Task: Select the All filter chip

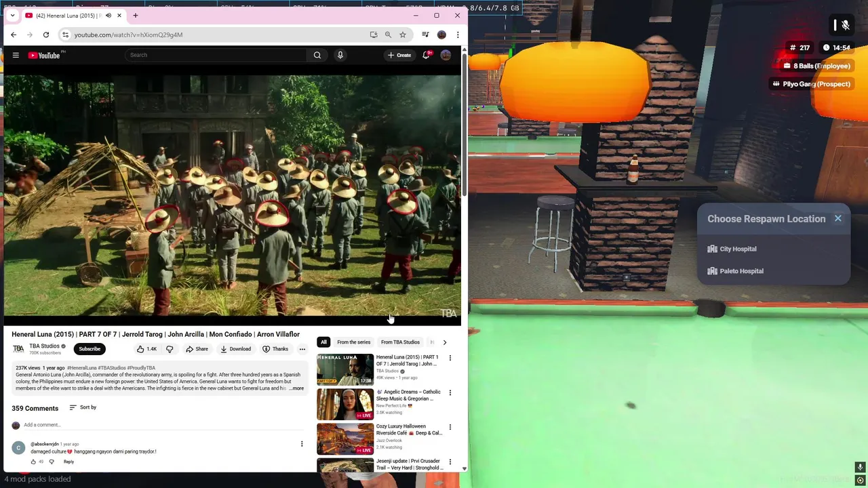Action: click(323, 342)
